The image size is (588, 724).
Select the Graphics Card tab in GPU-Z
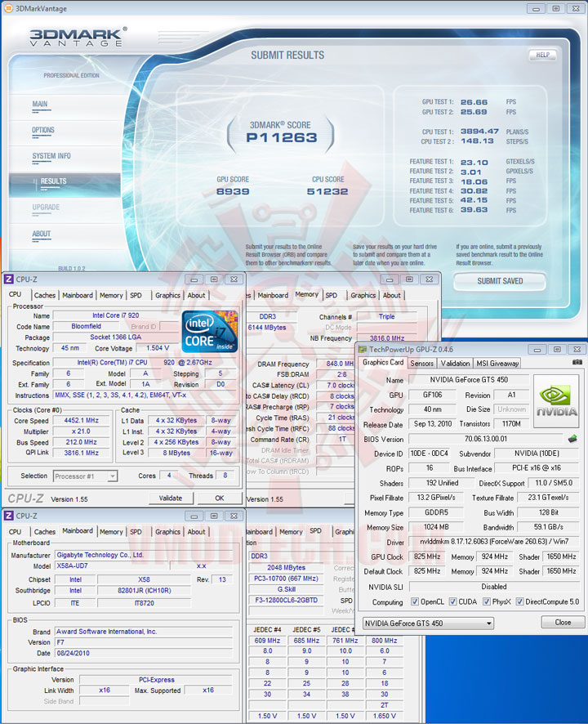pyautogui.click(x=383, y=363)
